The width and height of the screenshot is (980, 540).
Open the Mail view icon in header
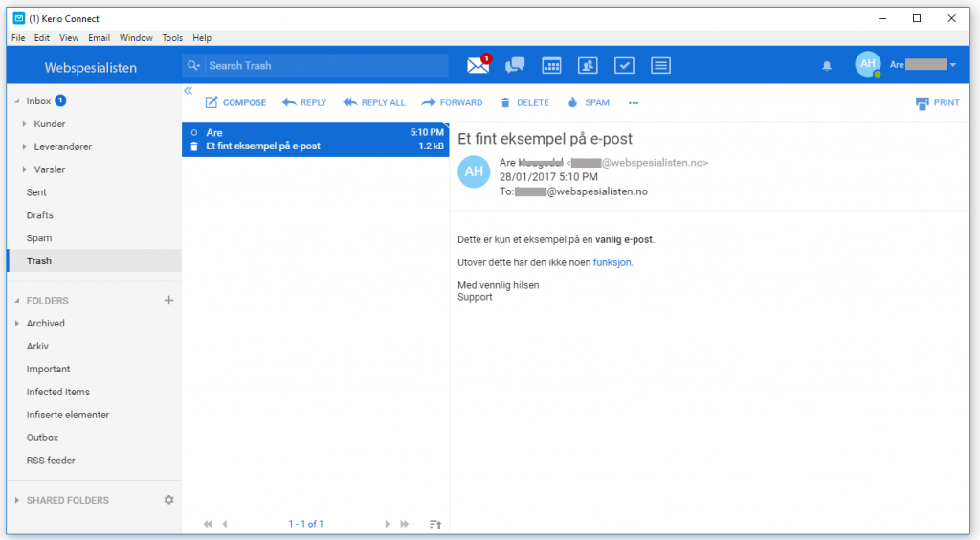478,65
